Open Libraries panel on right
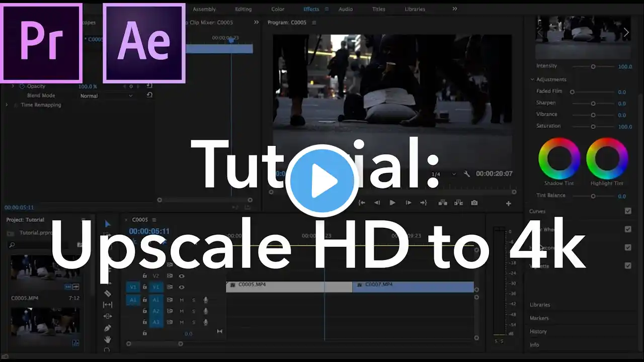The width and height of the screenshot is (644, 362). click(x=540, y=305)
